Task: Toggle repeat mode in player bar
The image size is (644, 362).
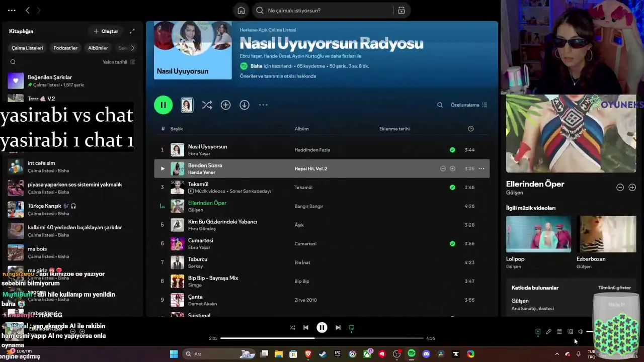Action: (x=351, y=327)
